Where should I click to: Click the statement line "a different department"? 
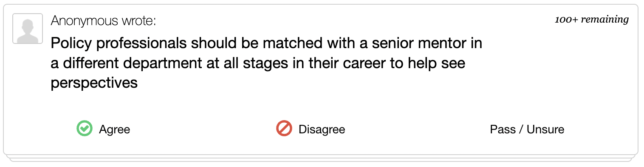pyautogui.click(x=258, y=63)
